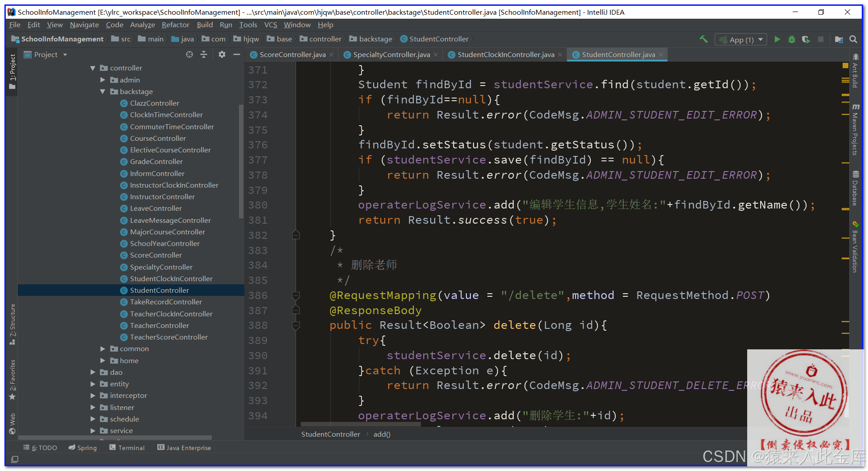This screenshot has width=868, height=471.
Task: Open the Terminal tool window
Action: pos(127,448)
